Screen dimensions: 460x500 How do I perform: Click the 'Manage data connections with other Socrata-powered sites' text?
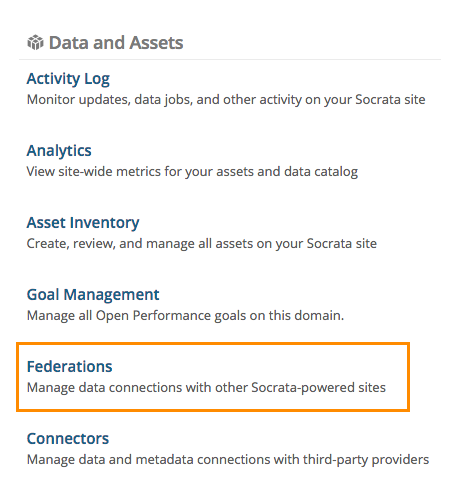pyautogui.click(x=206, y=388)
